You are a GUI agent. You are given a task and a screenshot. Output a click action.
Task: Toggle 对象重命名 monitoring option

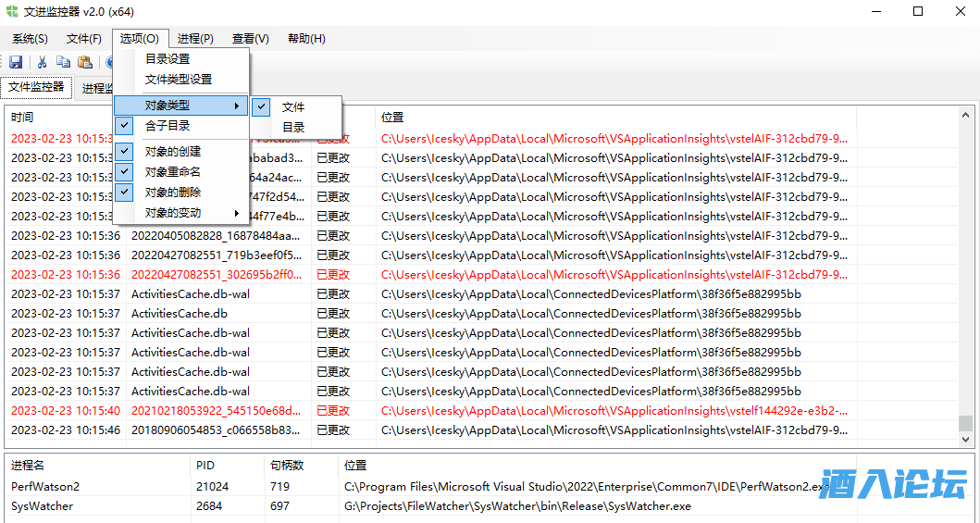(x=172, y=172)
